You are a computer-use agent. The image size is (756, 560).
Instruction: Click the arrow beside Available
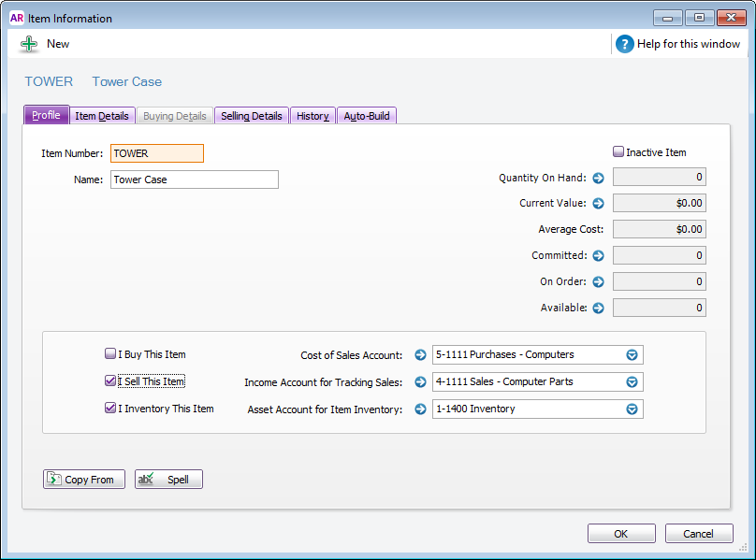(599, 308)
